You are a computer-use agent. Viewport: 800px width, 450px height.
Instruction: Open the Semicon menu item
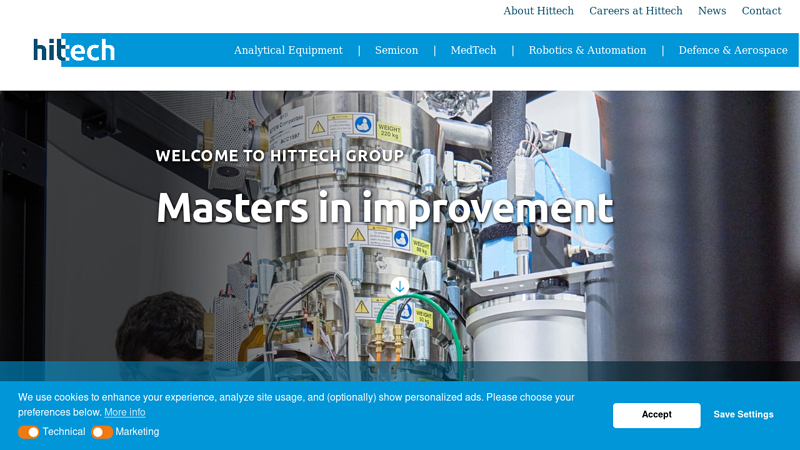tap(396, 50)
